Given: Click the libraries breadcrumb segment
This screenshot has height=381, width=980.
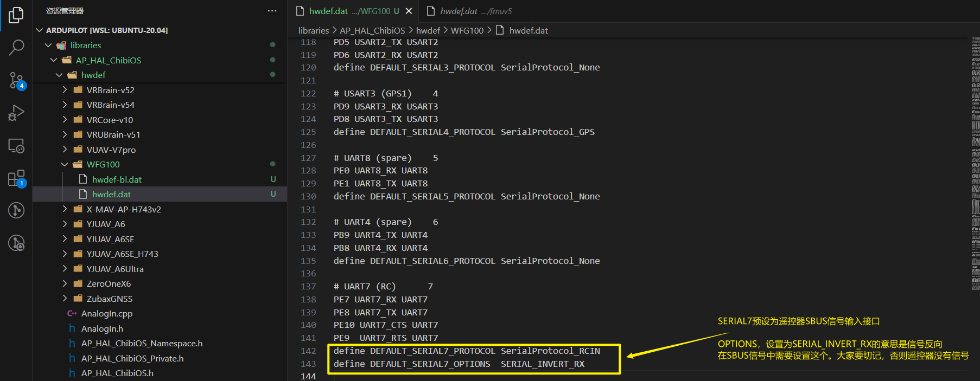Looking at the screenshot, I should 314,30.
